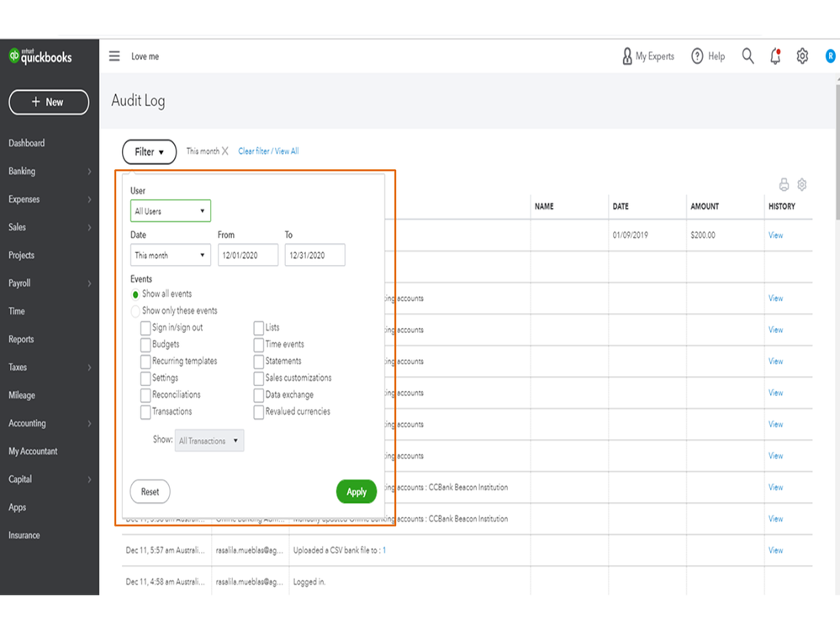Open the This month date dropdown
This screenshot has width=840, height=630.
171,255
